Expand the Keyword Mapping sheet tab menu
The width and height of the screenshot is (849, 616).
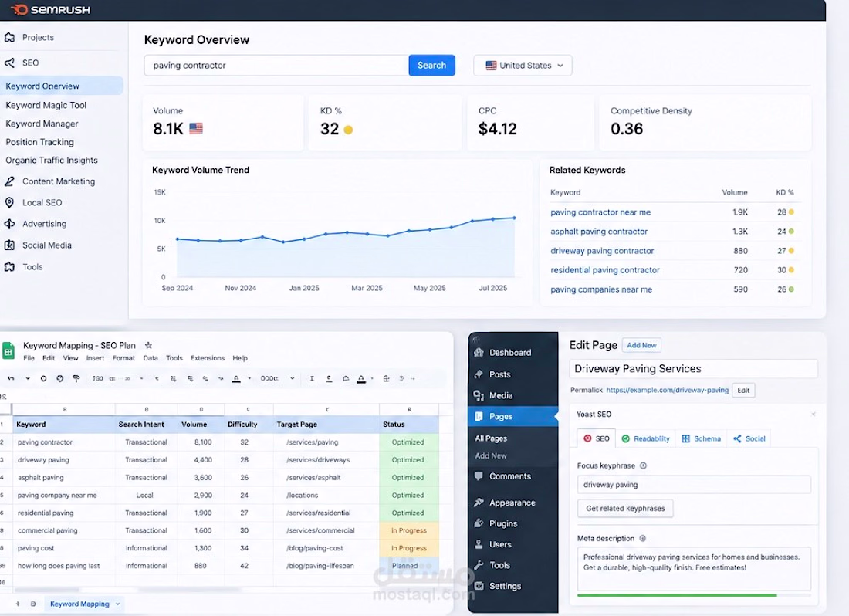coord(117,604)
